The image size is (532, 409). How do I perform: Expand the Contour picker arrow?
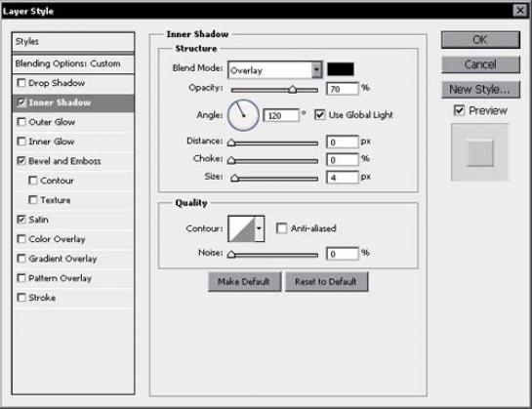(260, 228)
